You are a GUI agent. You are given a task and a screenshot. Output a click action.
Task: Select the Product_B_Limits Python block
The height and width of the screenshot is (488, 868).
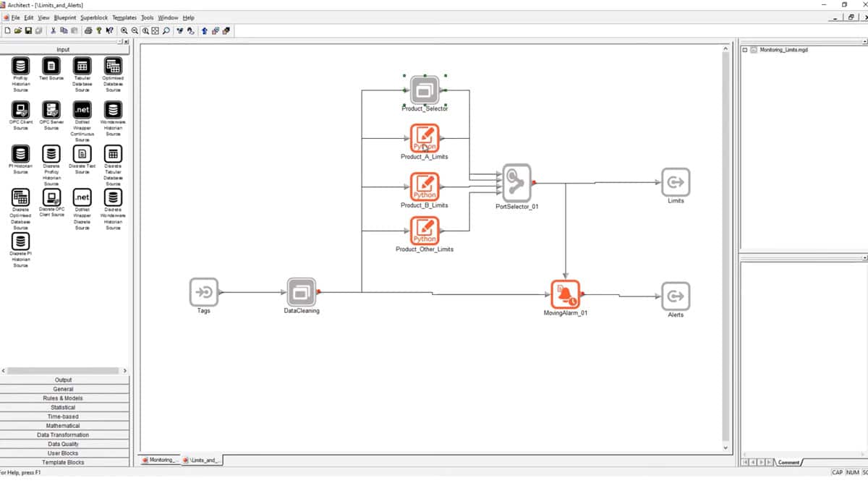click(x=425, y=187)
